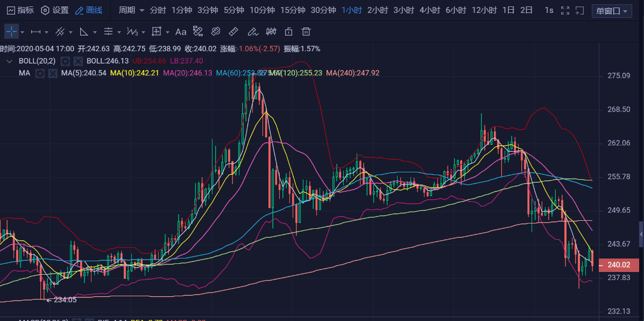Viewport: 644px width, 321px height.
Task: Select the 1小时 interval
Action: click(x=352, y=10)
